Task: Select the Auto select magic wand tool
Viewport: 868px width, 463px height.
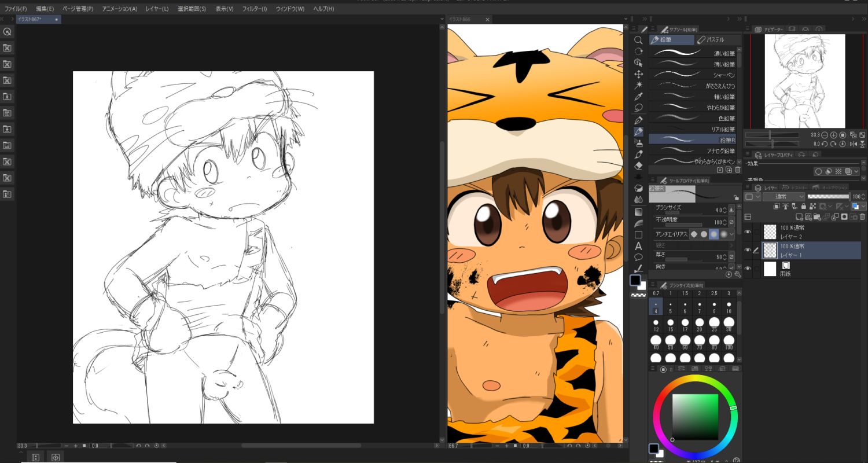Action: (x=638, y=85)
